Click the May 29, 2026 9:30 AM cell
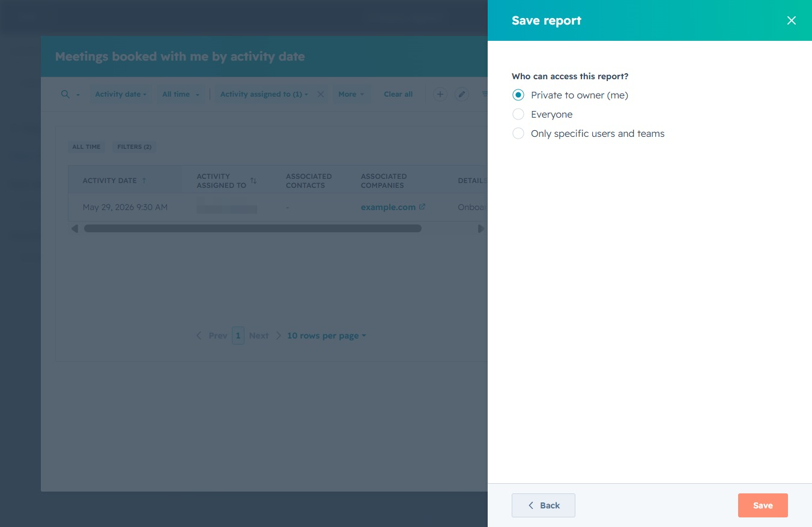Viewport: 812px width, 527px height. coord(125,207)
